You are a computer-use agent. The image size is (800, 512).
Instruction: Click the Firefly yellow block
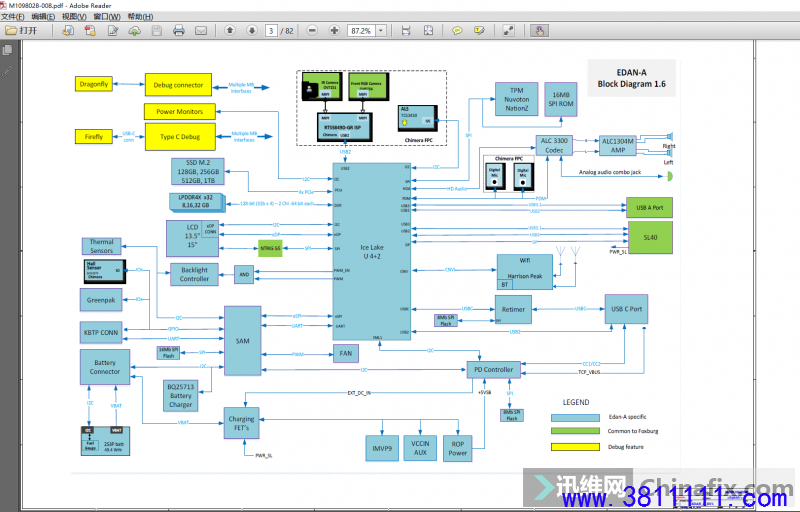point(94,137)
